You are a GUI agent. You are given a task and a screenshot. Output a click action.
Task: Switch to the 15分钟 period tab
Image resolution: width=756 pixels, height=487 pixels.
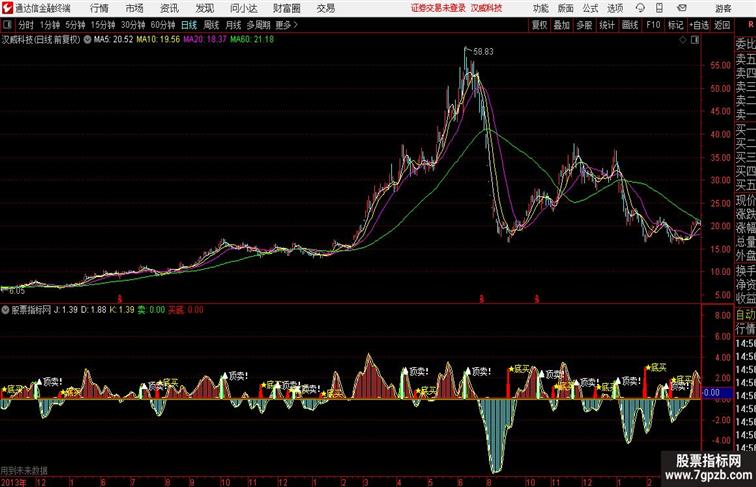[103, 25]
